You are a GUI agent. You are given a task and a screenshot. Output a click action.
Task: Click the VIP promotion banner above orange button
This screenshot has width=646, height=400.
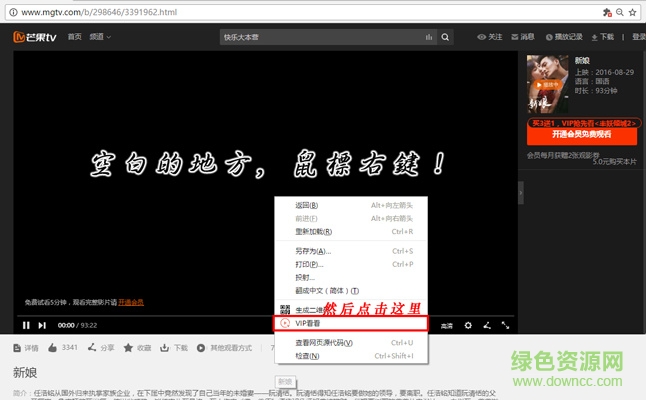click(x=584, y=123)
